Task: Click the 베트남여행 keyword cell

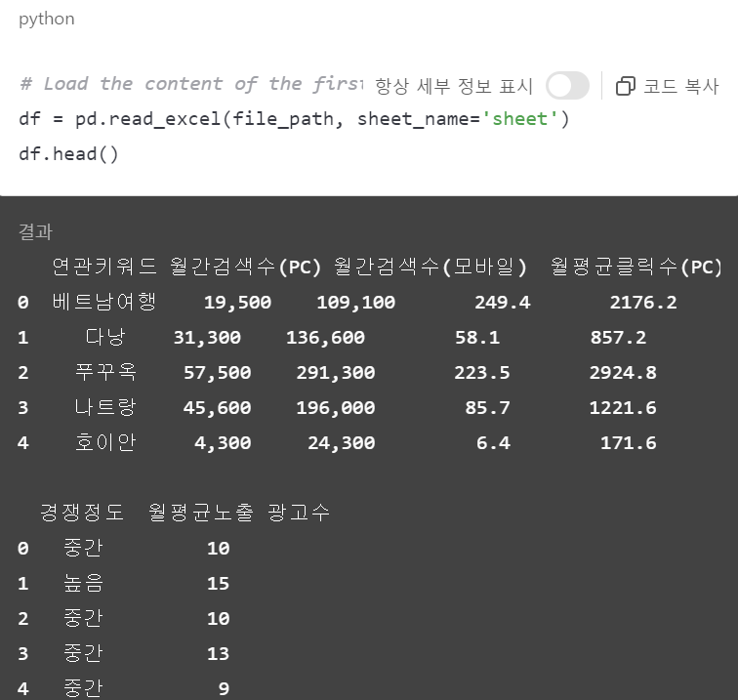Action: tap(104, 302)
